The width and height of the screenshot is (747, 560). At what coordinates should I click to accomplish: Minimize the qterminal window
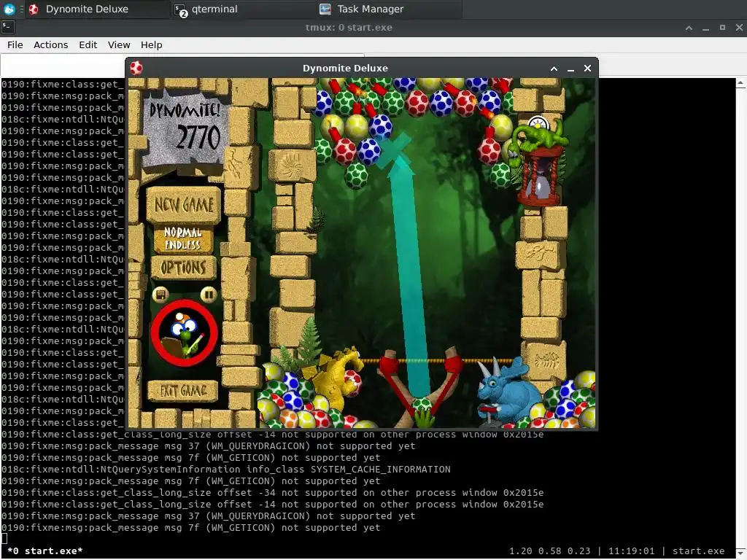(x=705, y=28)
